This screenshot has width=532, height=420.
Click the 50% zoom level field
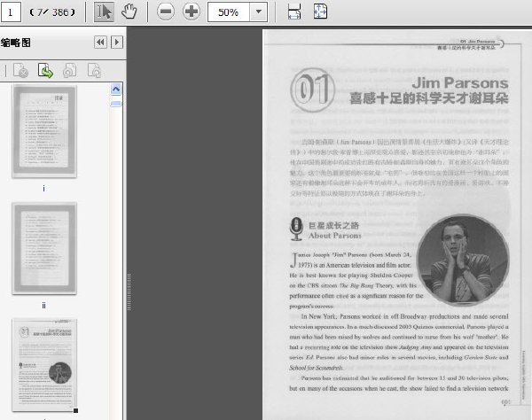click(229, 12)
